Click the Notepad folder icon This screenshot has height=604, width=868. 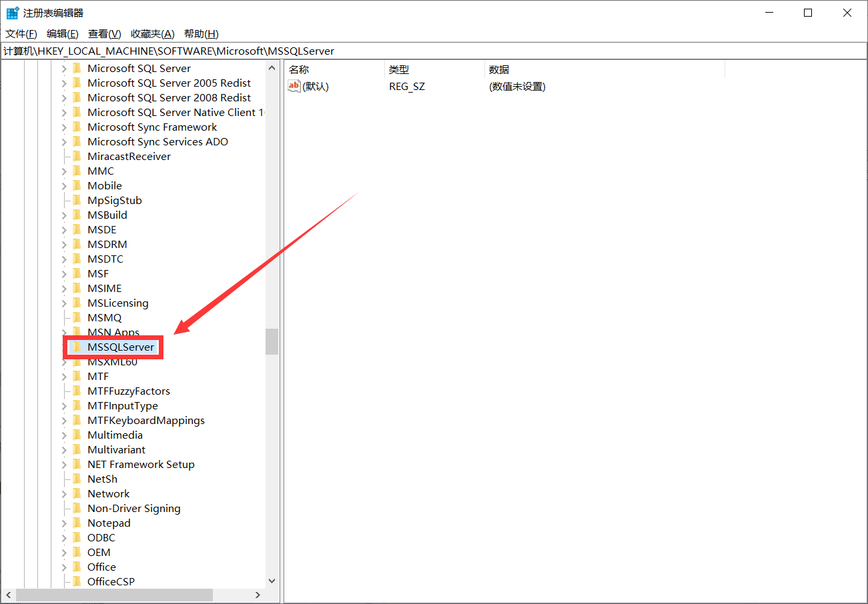(x=77, y=523)
